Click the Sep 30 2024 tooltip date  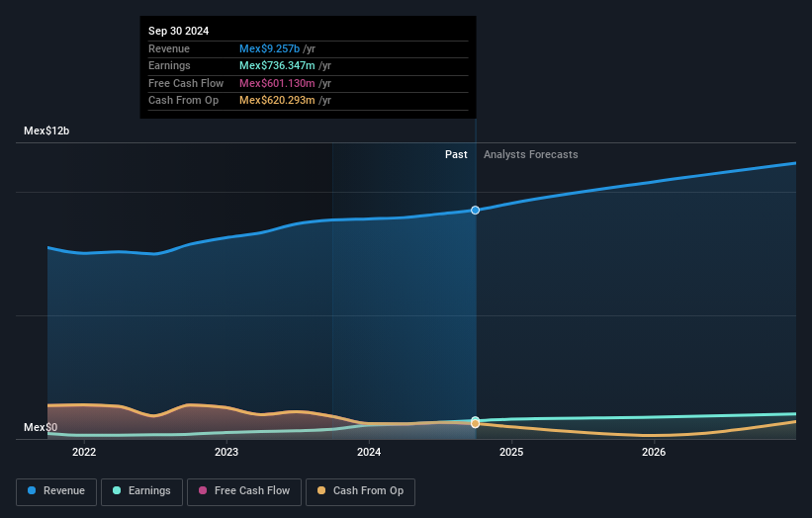tap(179, 31)
